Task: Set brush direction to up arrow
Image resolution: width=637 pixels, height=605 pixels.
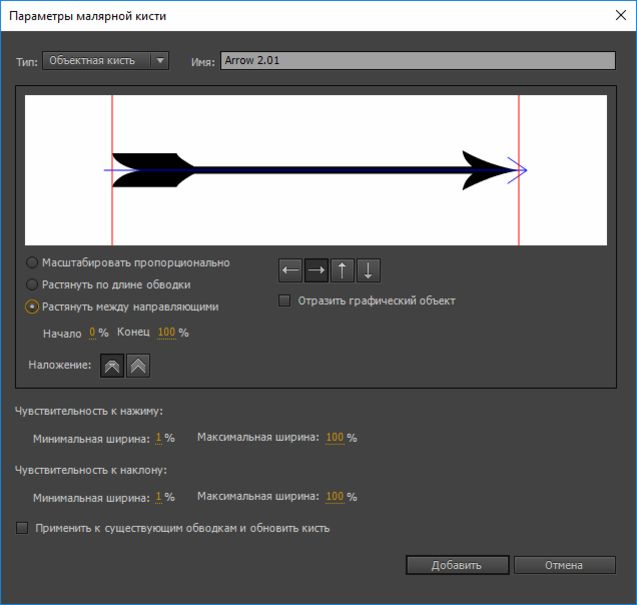Action: pyautogui.click(x=342, y=270)
